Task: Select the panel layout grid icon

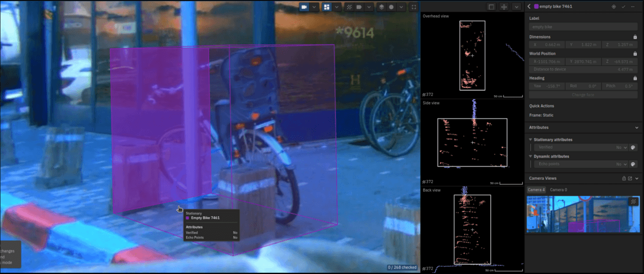Action: (x=326, y=7)
